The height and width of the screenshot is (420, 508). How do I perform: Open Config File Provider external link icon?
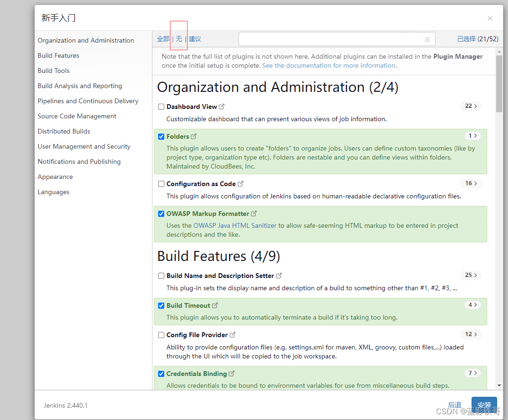tap(232, 335)
